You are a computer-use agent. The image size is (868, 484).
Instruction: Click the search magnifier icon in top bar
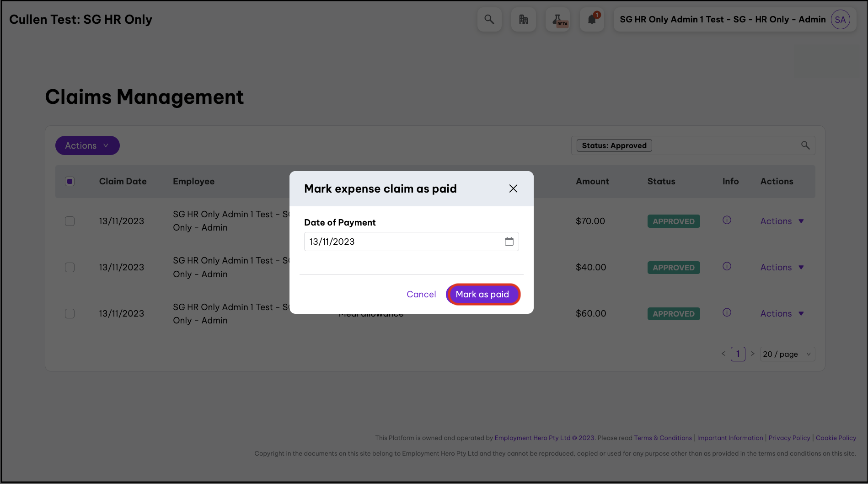click(x=489, y=20)
